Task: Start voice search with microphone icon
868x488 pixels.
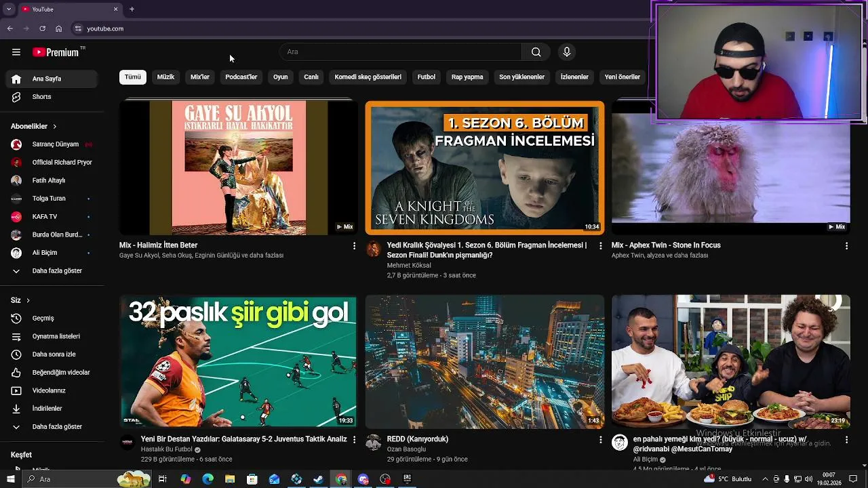Action: pos(567,52)
